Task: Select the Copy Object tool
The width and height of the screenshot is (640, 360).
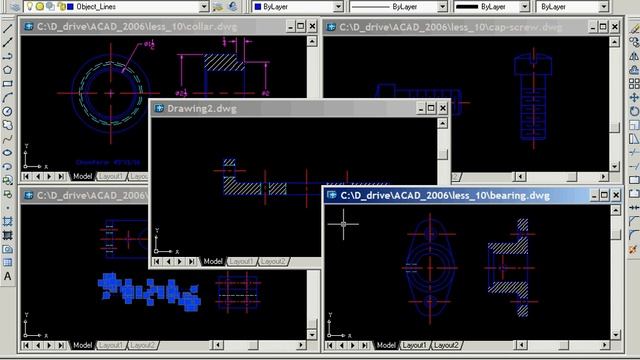Action: click(634, 42)
